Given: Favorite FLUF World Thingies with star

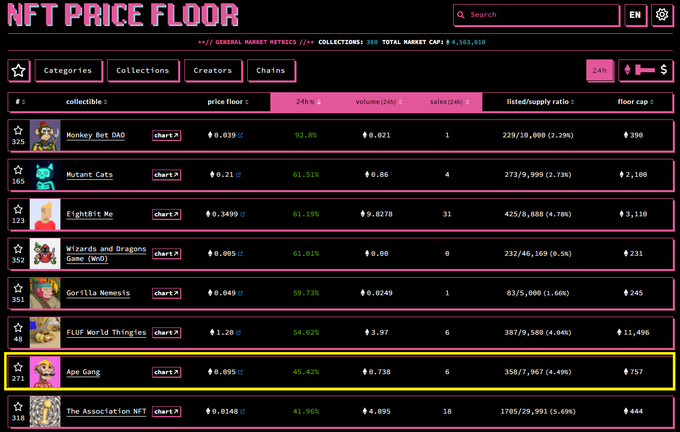Looking at the screenshot, I should pyautogui.click(x=18, y=327).
